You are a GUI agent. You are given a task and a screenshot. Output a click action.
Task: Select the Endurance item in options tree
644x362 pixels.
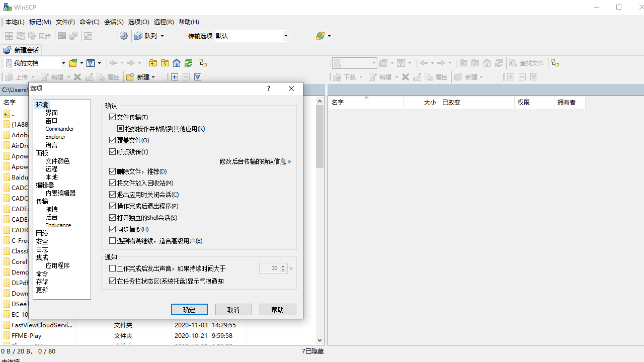point(58,225)
